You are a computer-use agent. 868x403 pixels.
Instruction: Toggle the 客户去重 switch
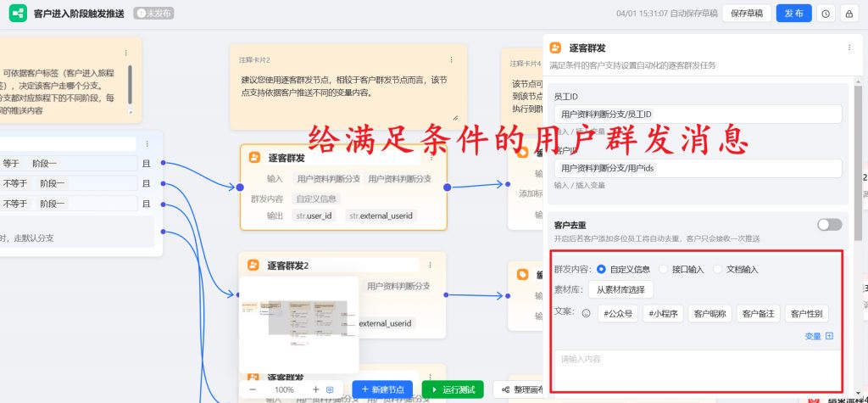tap(829, 225)
